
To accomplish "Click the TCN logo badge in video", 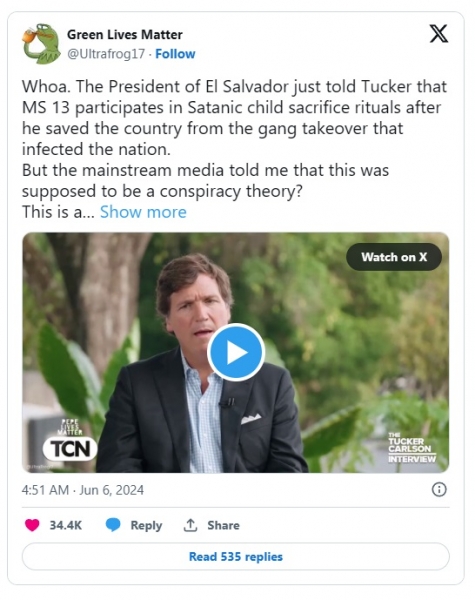I will coord(70,449).
